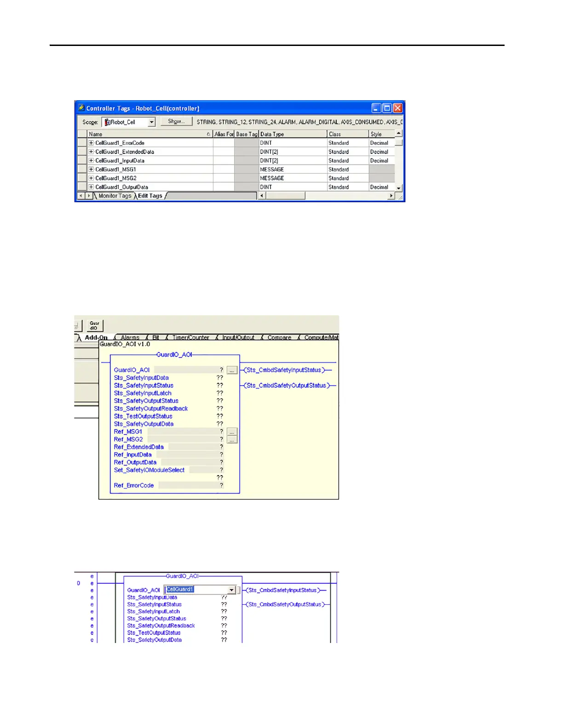Viewport: 563px width, 728px height.
Task: Click Sts_CmbdSafetyInputStatus output on rung 0
Action: pos(284,590)
